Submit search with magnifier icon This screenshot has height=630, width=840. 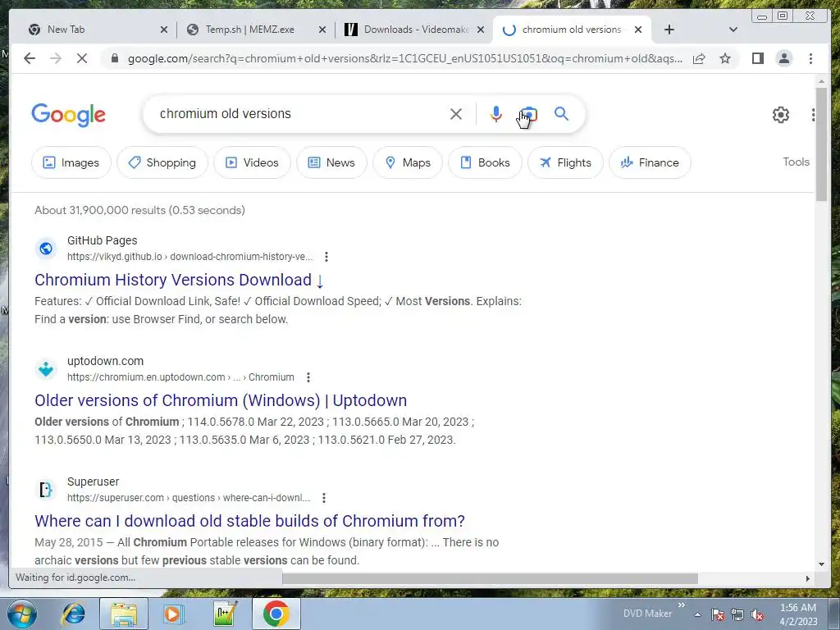click(561, 113)
